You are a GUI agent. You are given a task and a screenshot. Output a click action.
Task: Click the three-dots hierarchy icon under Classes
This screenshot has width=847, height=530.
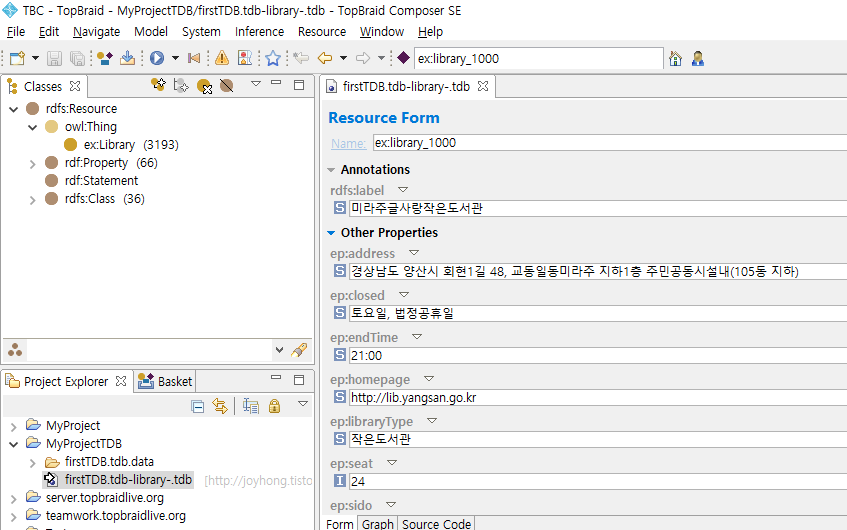[15, 350]
